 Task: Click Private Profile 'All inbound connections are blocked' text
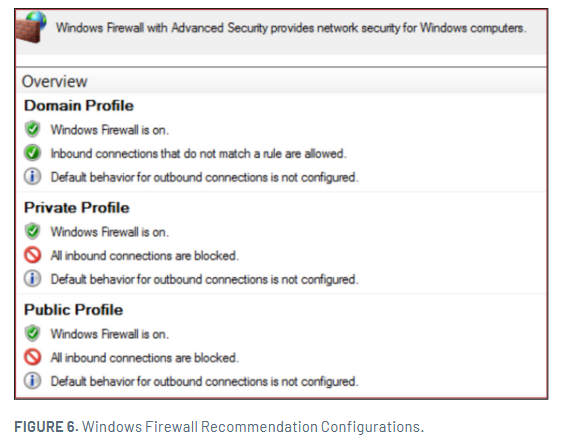pyautogui.click(x=145, y=256)
